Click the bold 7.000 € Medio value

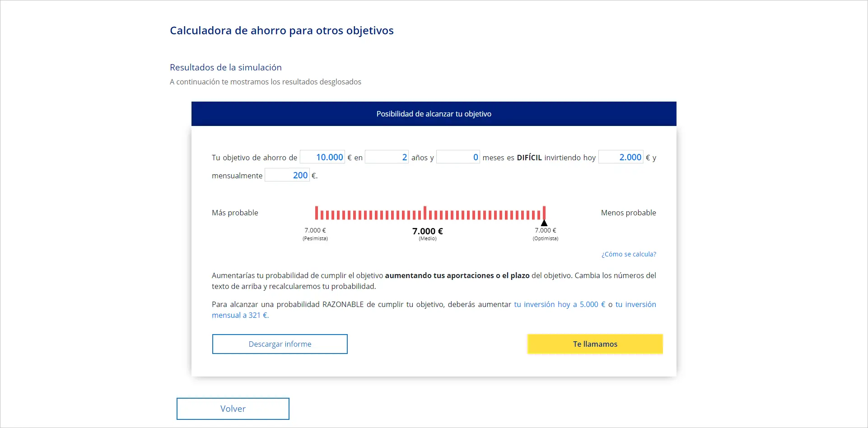[427, 231]
